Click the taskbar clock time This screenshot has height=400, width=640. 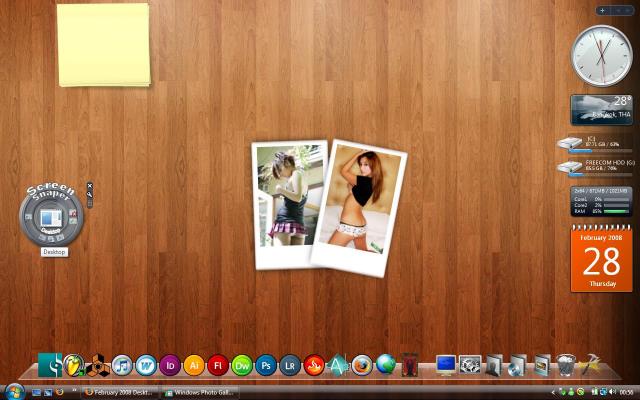click(626, 393)
